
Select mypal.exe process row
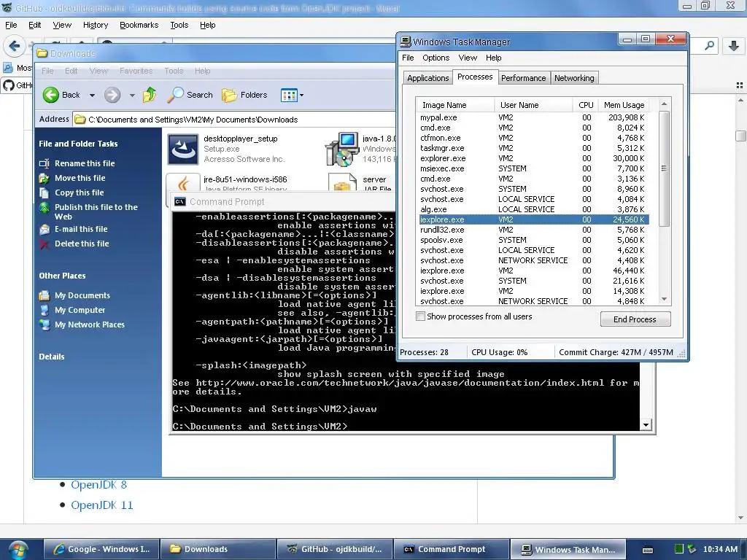pos(533,117)
